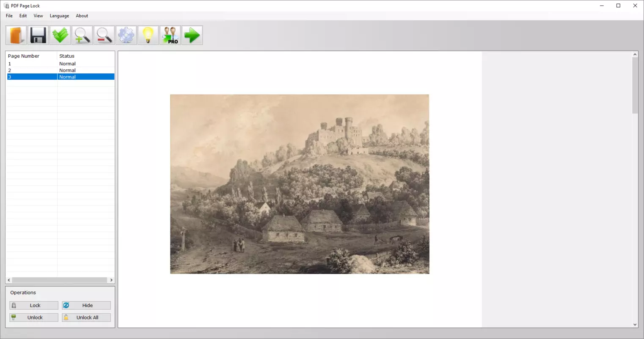Click the green right arrow icon
The width and height of the screenshot is (644, 339).
[192, 35]
